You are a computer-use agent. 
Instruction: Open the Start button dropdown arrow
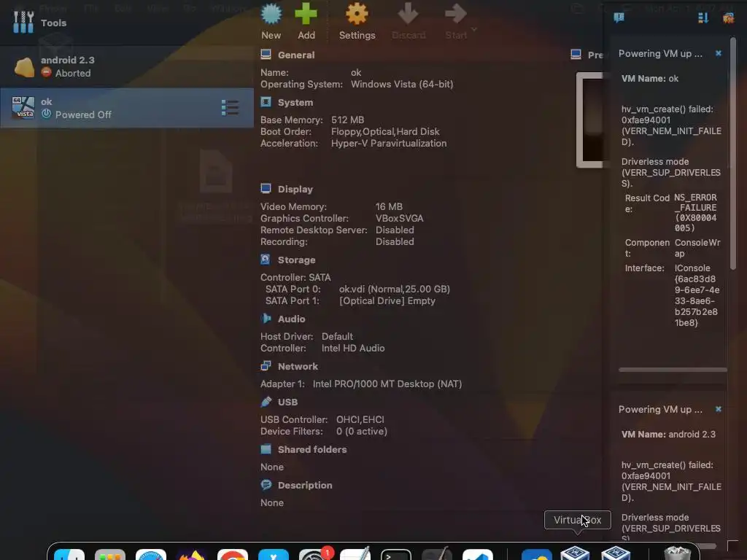pos(474,29)
